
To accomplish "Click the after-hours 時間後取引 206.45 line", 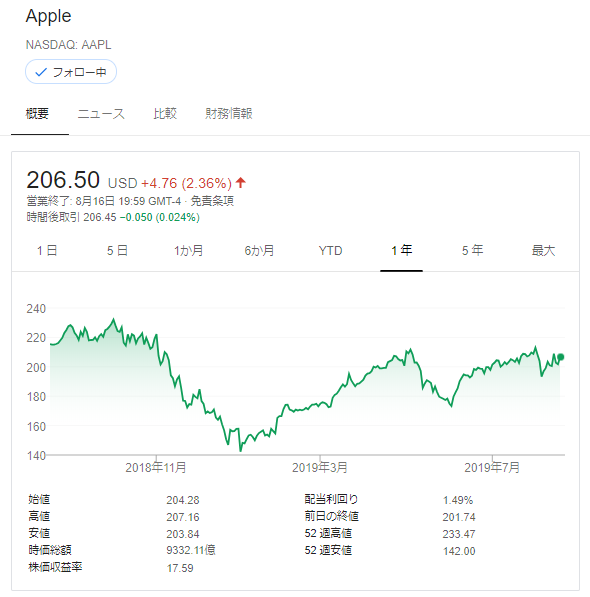I will 113,217.
